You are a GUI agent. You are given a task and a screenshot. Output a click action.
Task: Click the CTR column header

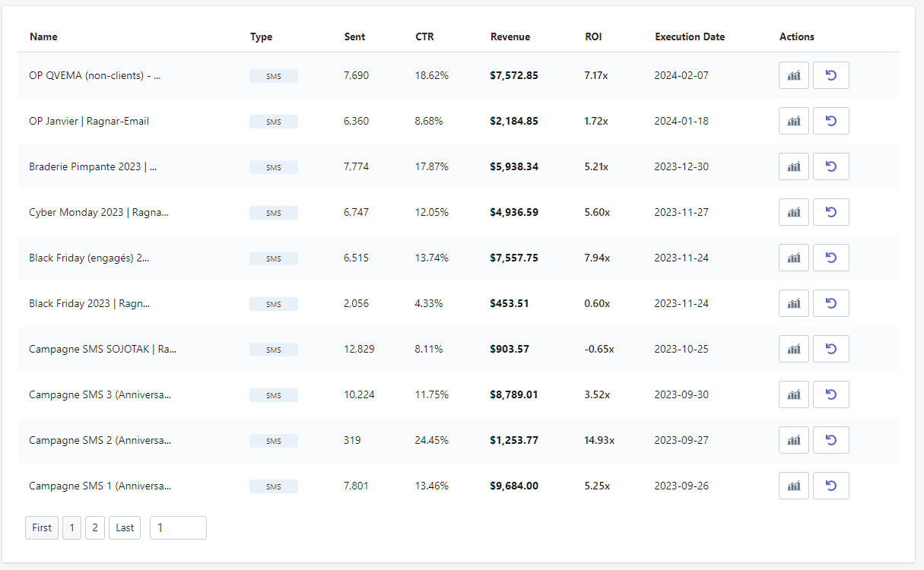tap(424, 36)
